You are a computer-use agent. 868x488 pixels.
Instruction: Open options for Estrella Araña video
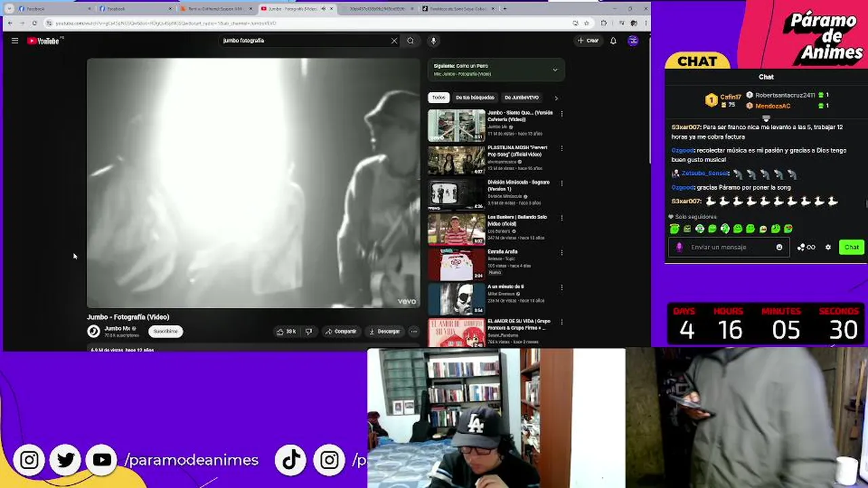coord(561,252)
